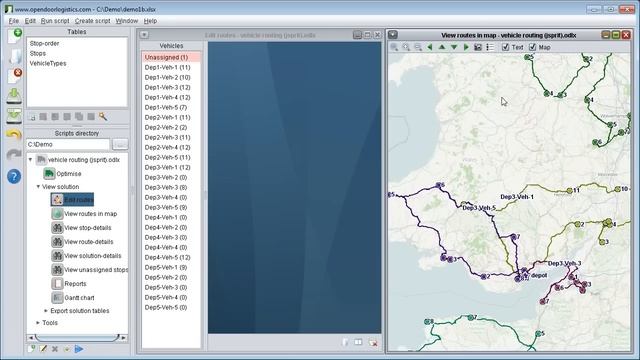
Task: Select View stop-details tree item
Action: (x=82, y=228)
